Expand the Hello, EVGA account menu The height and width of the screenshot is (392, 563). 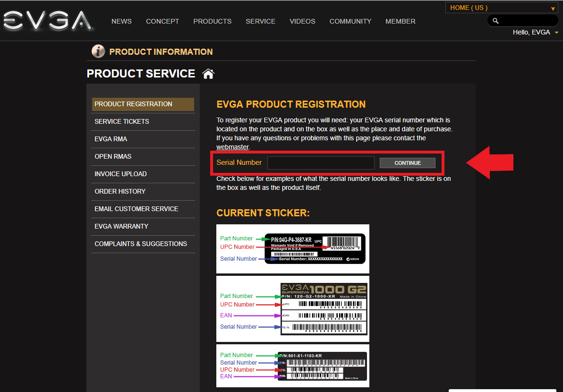point(535,32)
